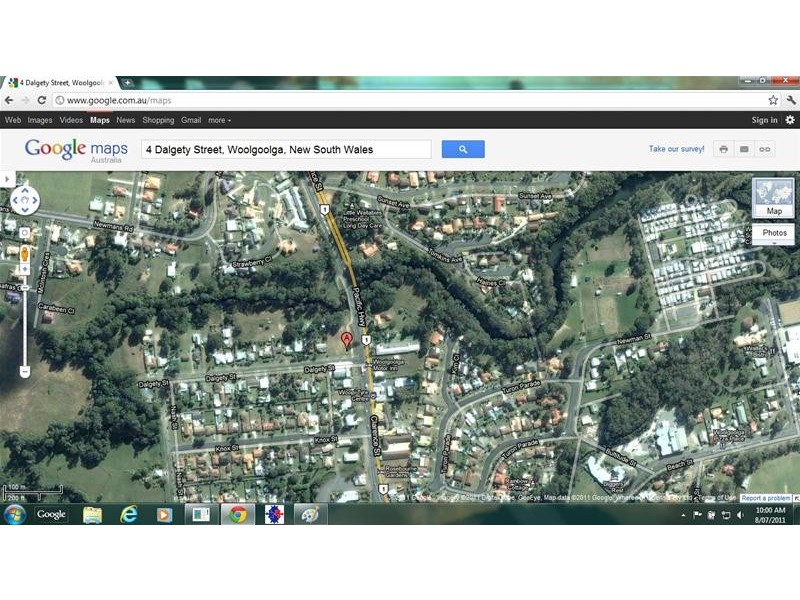The image size is (800, 600).
Task: Launch Internet Explorer from the taskbar
Action: (x=129, y=514)
